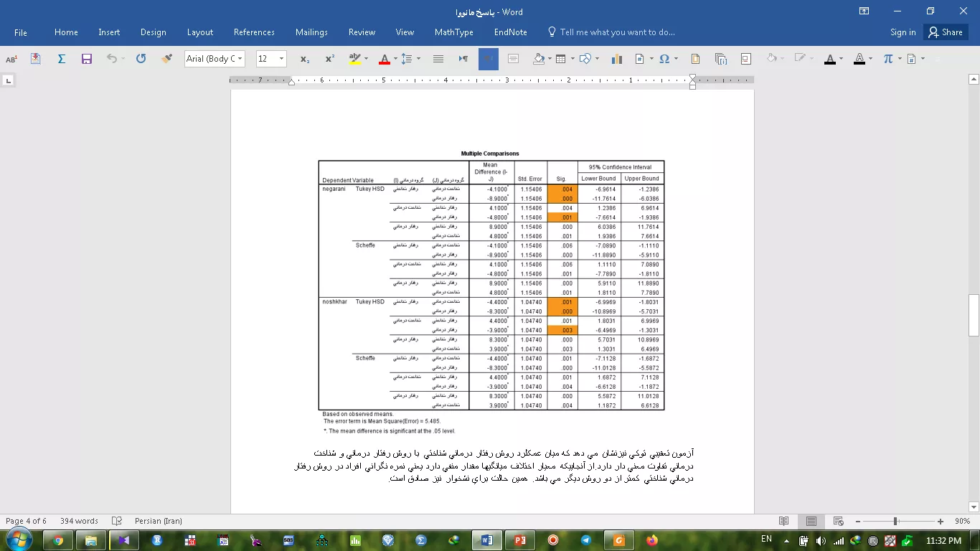This screenshot has height=551, width=980.
Task: Open the Insert Table icon
Action: click(x=560, y=59)
